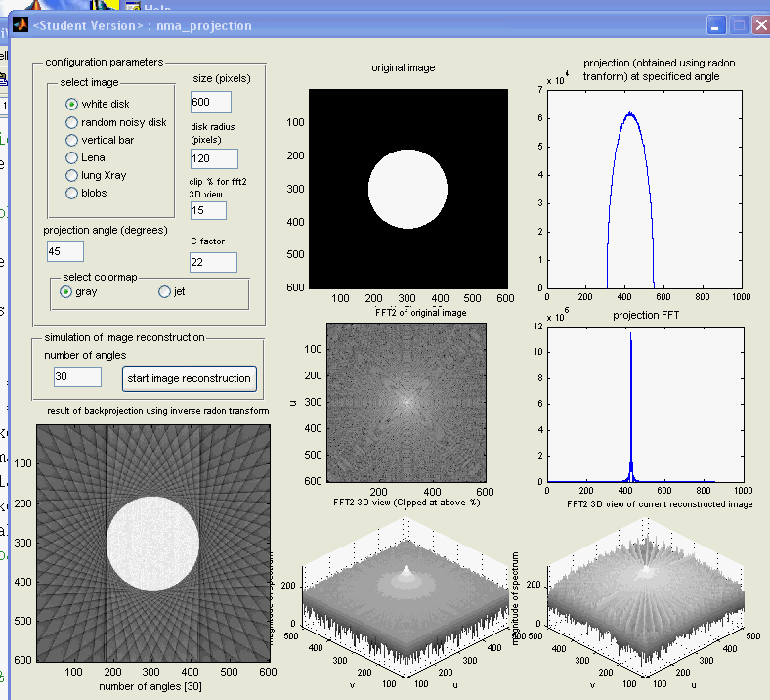
Task: Click the disk radius input field
Action: tap(214, 158)
